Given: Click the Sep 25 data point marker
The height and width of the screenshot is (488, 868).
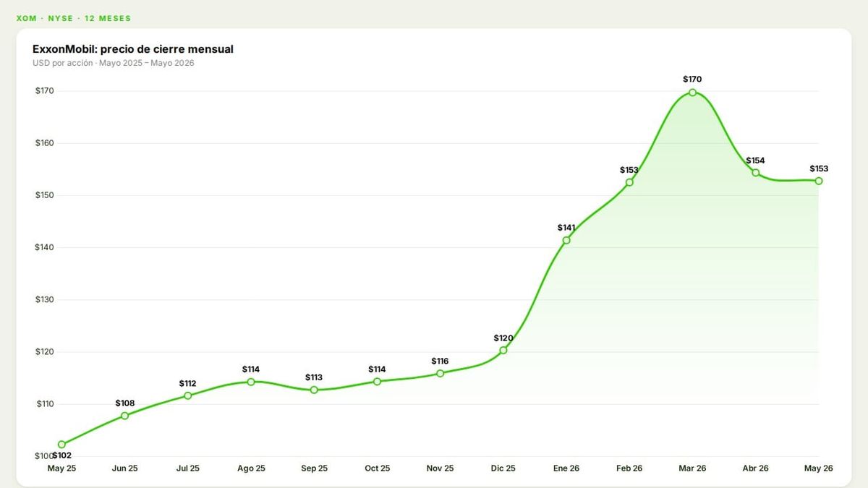Looking at the screenshot, I should click(314, 390).
